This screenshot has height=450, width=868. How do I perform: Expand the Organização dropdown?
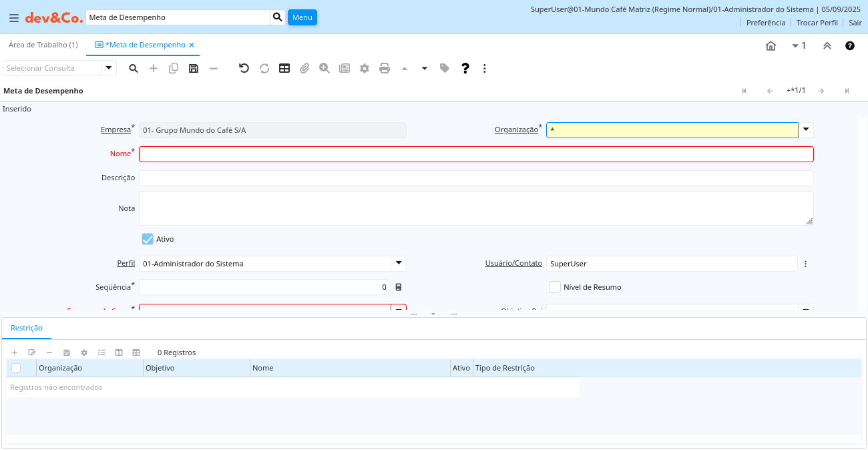click(x=806, y=130)
